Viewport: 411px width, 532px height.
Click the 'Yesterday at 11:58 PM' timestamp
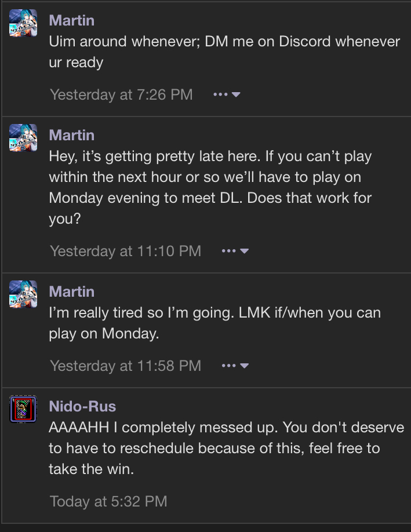coord(126,366)
